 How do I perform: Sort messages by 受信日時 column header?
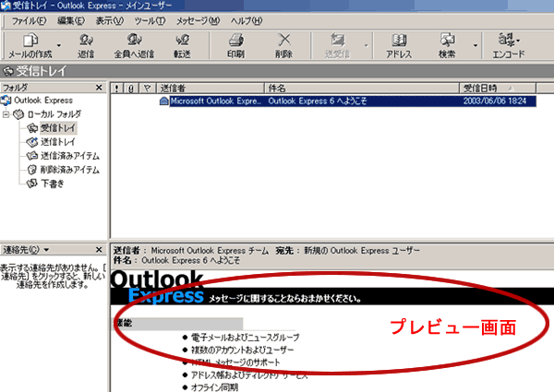pos(498,89)
